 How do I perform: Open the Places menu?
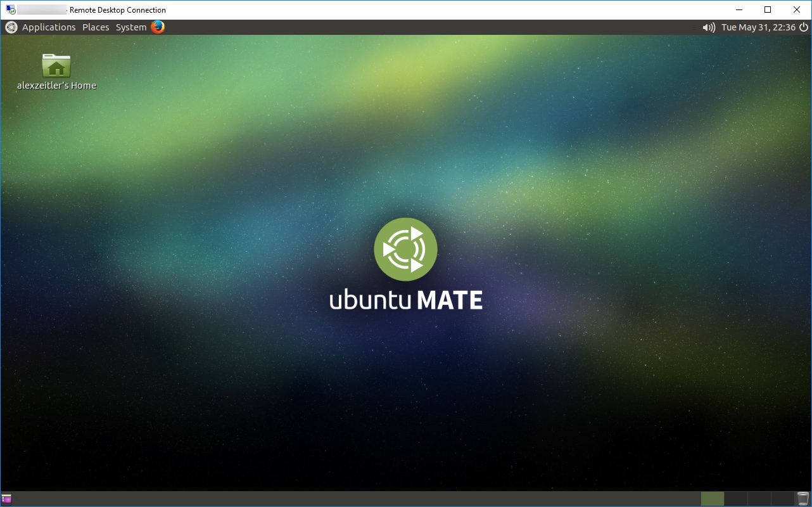[96, 27]
